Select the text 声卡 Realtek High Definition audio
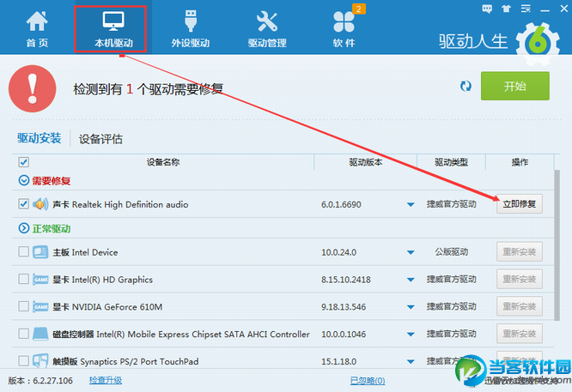This screenshot has width=572, height=392. [x=120, y=204]
